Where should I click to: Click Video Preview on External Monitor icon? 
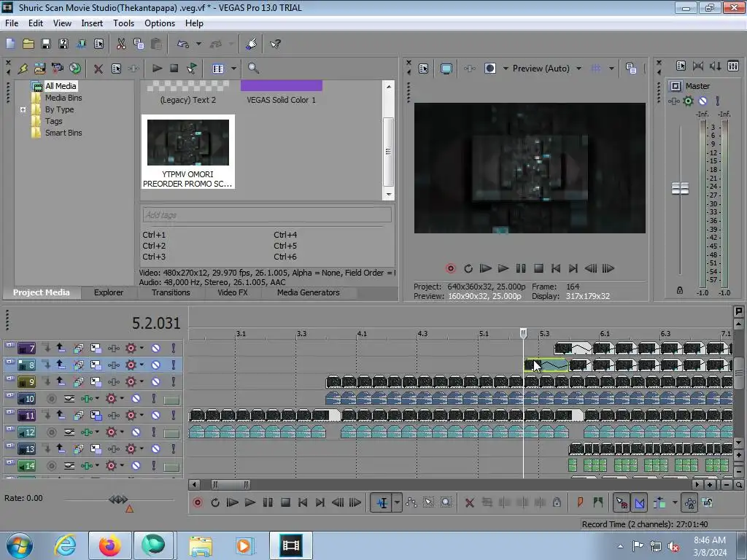446,69
